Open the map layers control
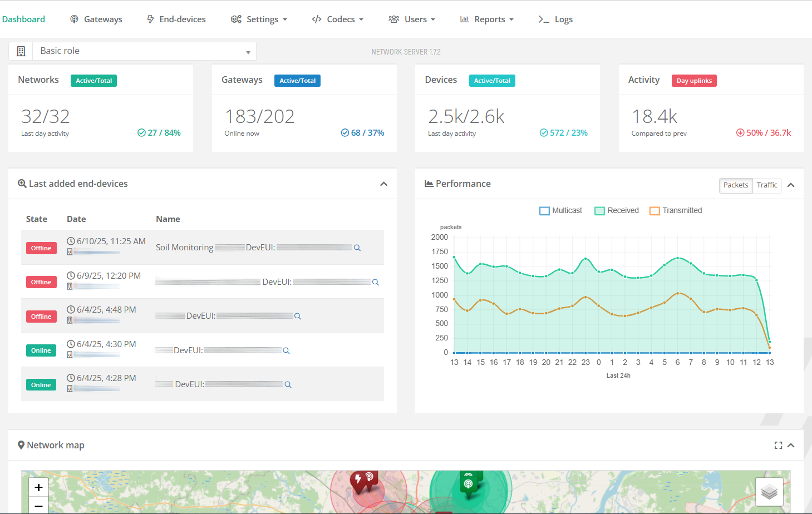Image resolution: width=812 pixels, height=514 pixels. coord(769,492)
